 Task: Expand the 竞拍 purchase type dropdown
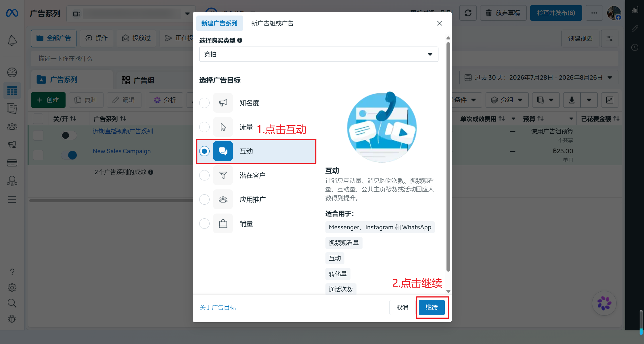(x=319, y=54)
